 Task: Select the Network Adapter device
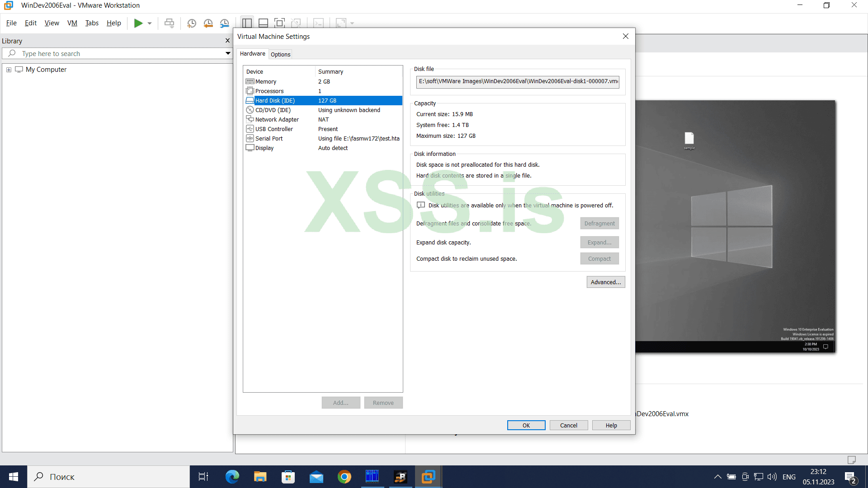[x=277, y=119]
